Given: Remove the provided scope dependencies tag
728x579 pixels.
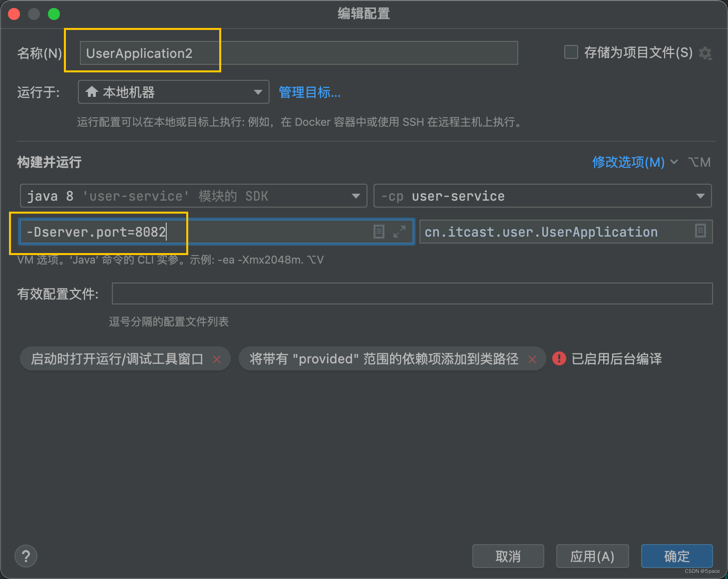Looking at the screenshot, I should click(x=532, y=359).
